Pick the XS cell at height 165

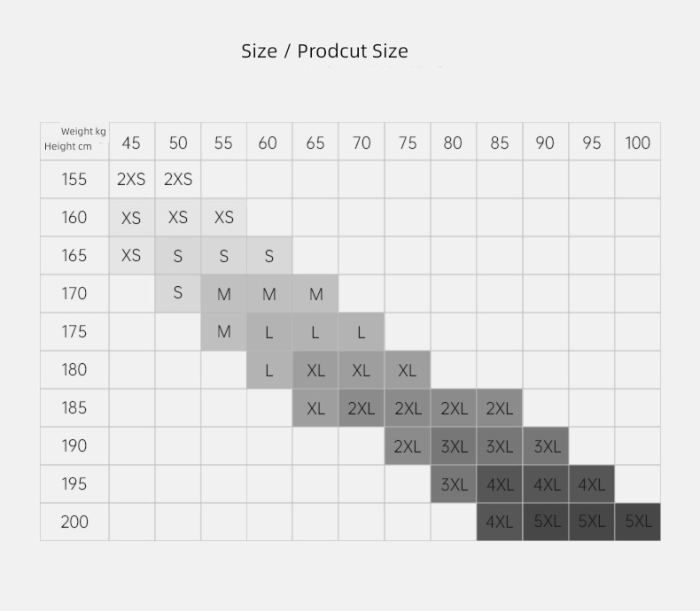click(x=132, y=256)
